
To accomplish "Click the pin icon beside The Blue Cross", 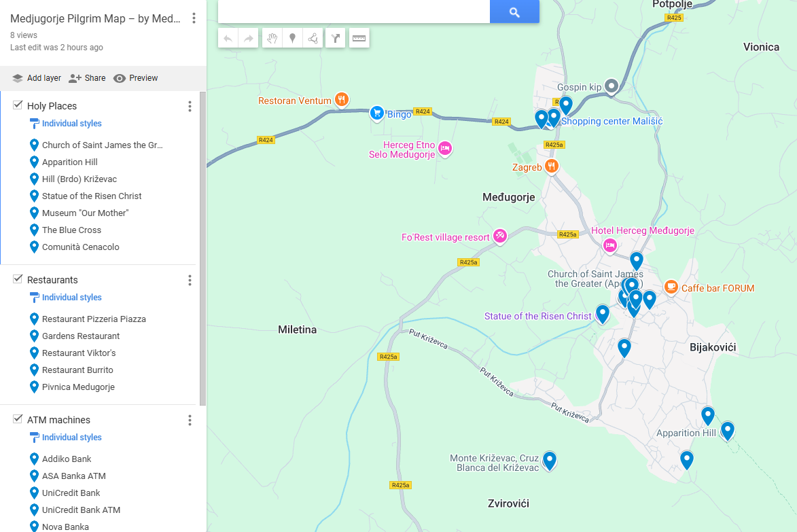I will 34,230.
